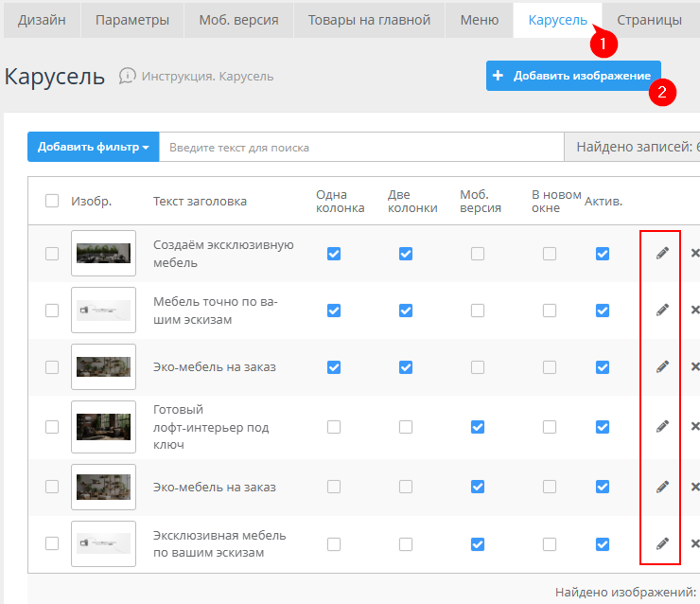
Task: Remove 'Эксклюзивная мебель по вашим эскизам' slide
Action: pyautogui.click(x=695, y=543)
